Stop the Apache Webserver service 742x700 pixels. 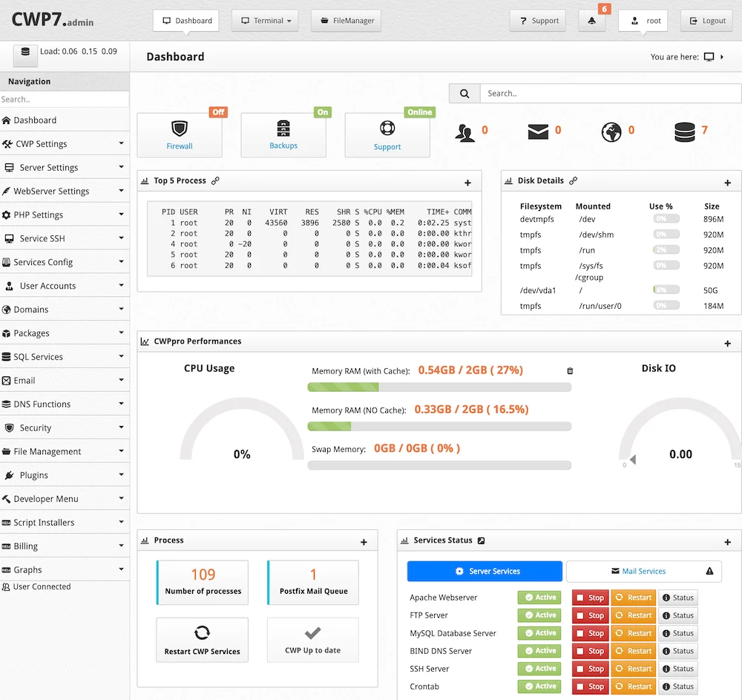point(590,598)
